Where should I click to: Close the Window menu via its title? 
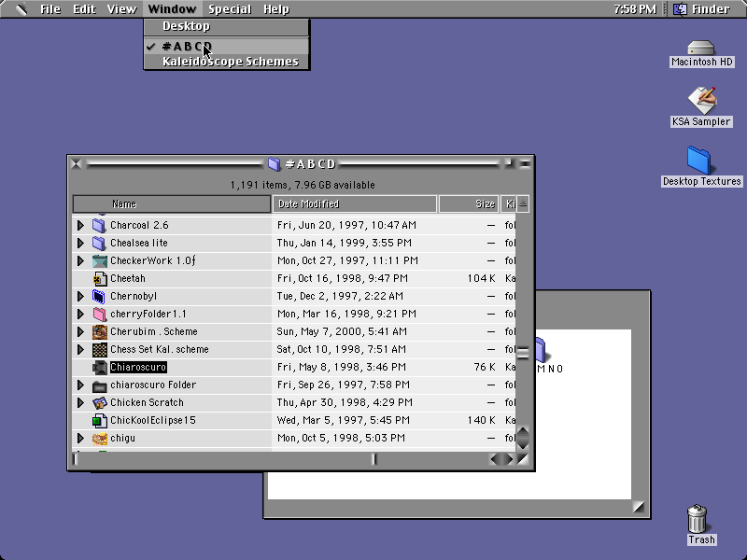pyautogui.click(x=172, y=9)
